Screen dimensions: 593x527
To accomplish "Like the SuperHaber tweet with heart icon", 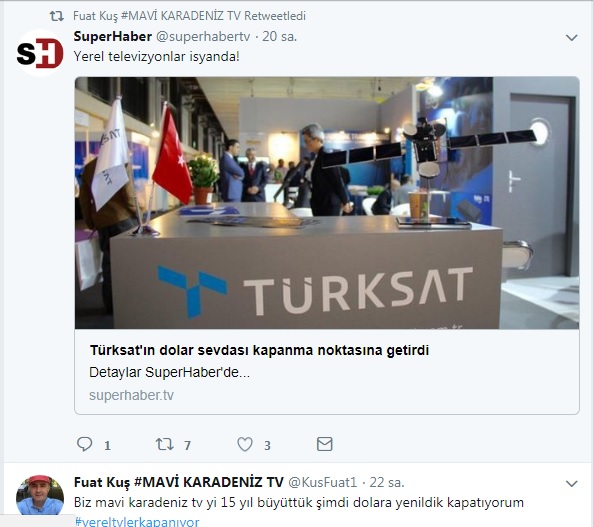I will pyautogui.click(x=245, y=444).
